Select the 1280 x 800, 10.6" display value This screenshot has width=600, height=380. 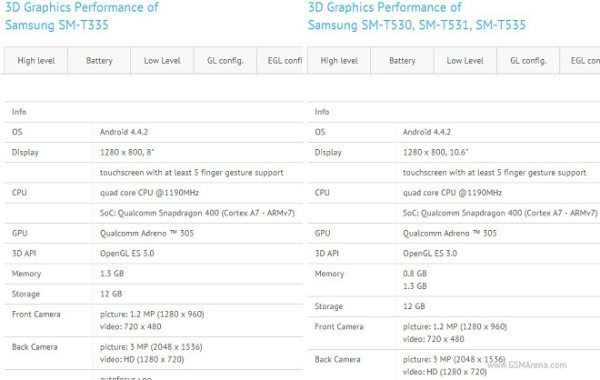click(x=435, y=152)
